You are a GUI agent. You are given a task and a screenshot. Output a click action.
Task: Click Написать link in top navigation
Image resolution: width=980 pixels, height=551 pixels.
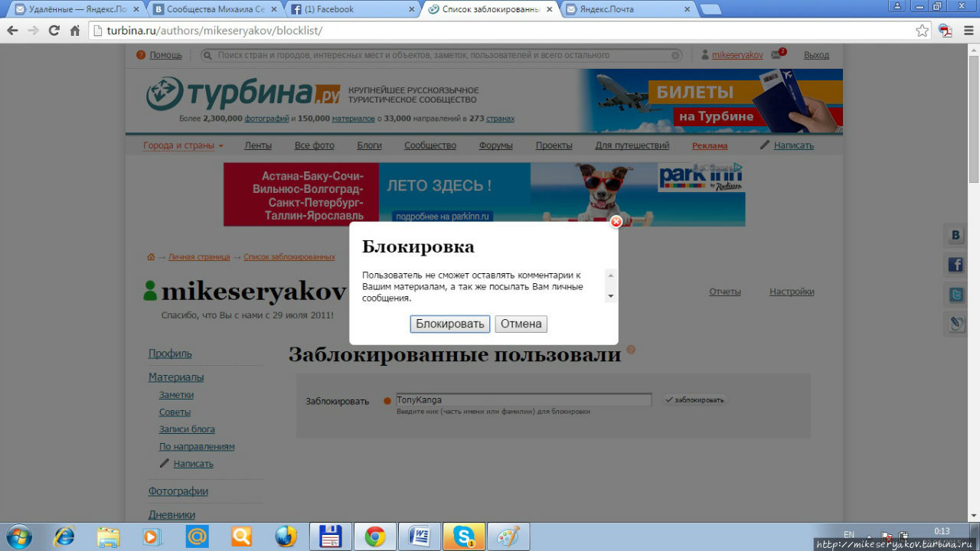click(794, 145)
